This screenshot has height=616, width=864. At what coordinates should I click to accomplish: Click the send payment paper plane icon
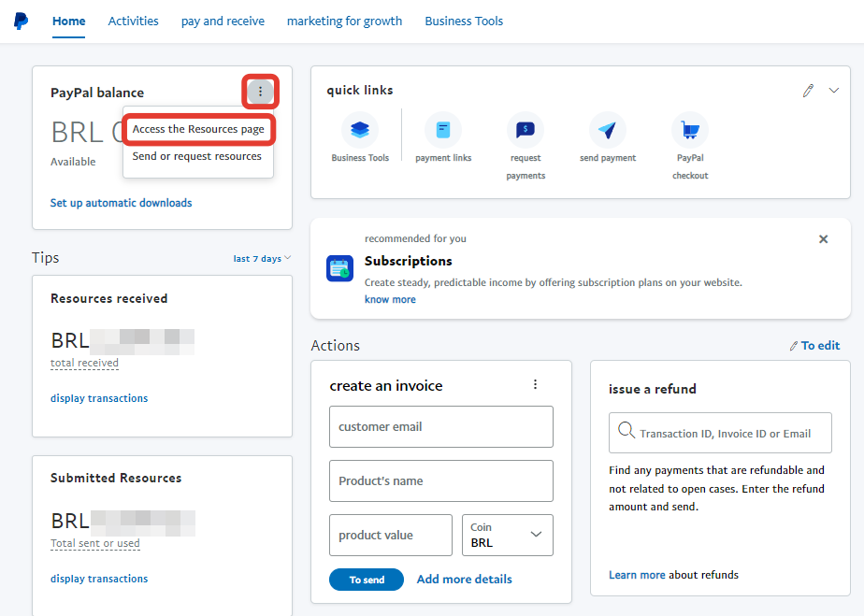click(x=607, y=130)
